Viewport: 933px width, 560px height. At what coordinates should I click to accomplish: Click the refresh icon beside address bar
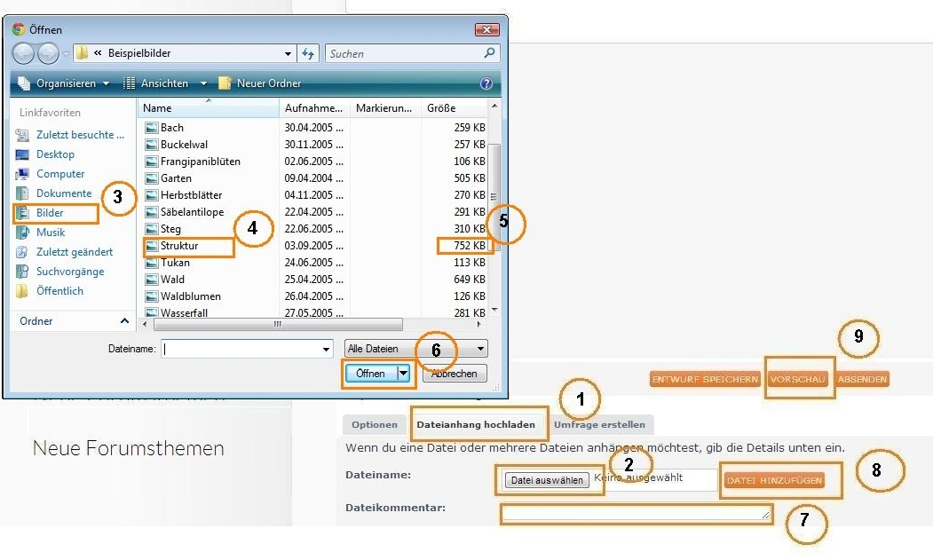coord(308,53)
